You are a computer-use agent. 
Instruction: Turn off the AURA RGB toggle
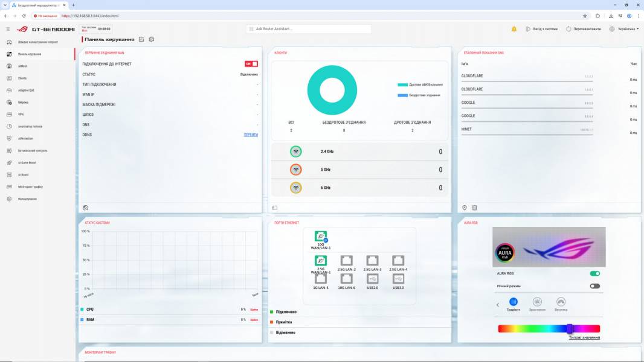[594, 273]
